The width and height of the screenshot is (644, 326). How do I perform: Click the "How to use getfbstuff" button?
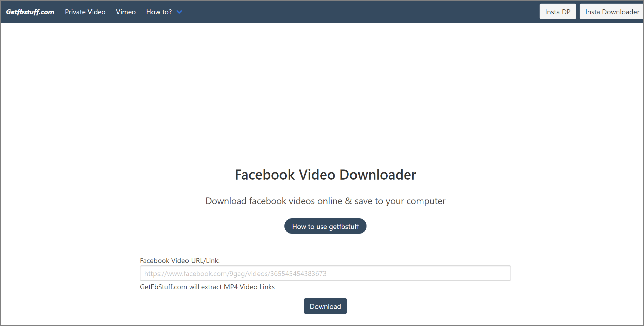[x=325, y=226]
